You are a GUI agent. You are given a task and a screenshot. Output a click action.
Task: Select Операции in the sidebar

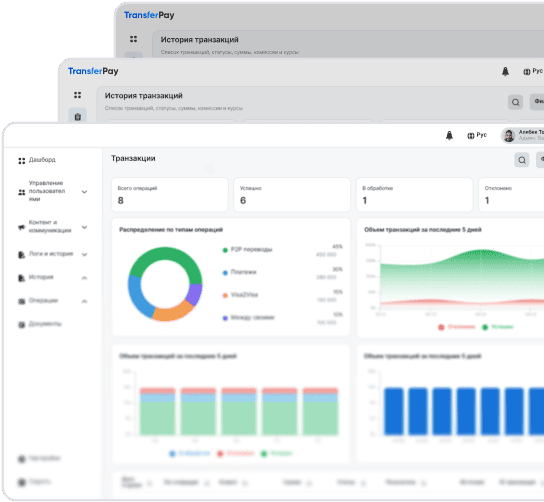(38, 301)
